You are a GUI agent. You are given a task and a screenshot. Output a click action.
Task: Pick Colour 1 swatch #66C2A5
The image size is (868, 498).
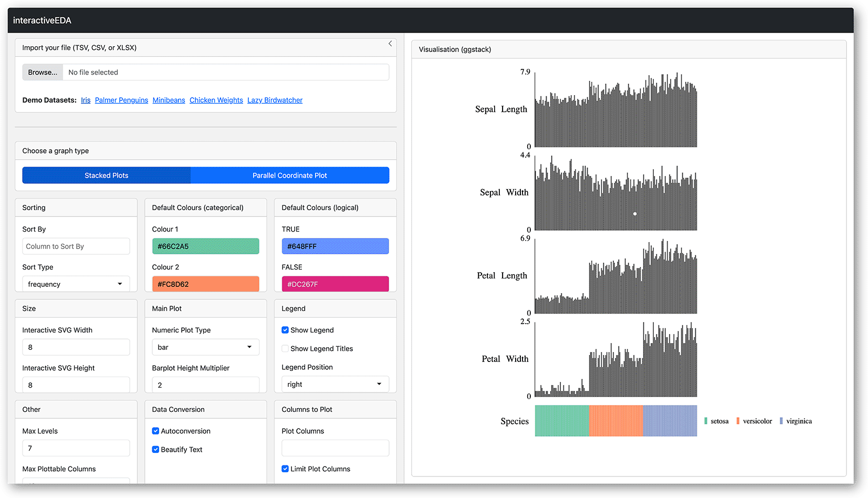click(205, 246)
